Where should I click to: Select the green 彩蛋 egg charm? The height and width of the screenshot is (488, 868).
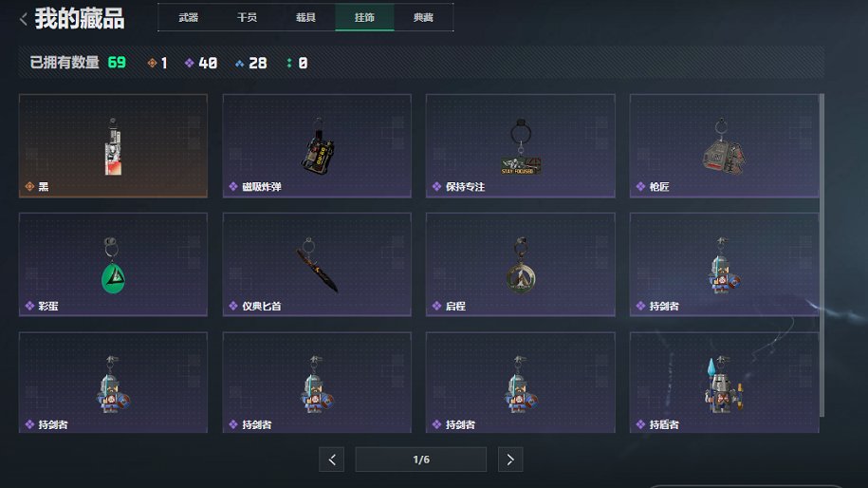(114, 265)
